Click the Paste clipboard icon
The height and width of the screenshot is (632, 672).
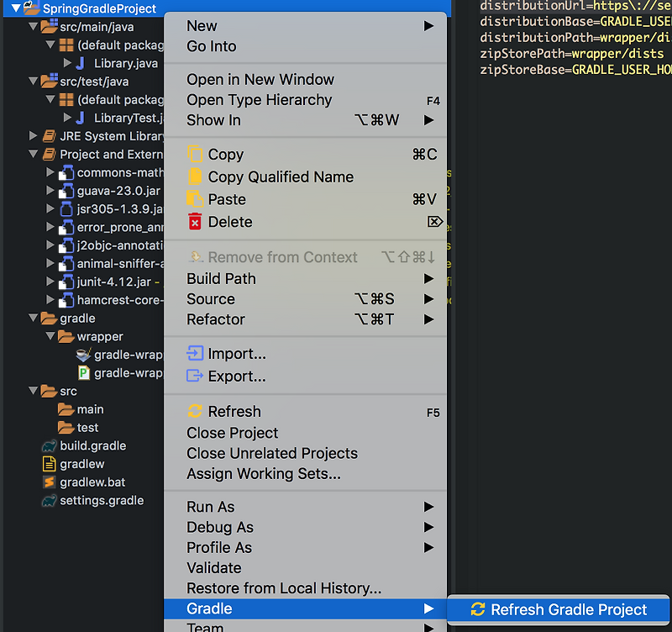click(x=197, y=199)
